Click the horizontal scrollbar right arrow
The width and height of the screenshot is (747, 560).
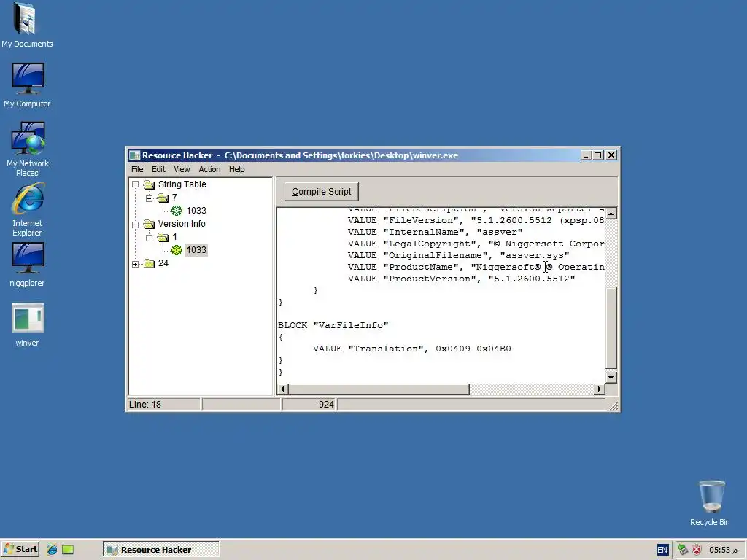tap(600, 389)
